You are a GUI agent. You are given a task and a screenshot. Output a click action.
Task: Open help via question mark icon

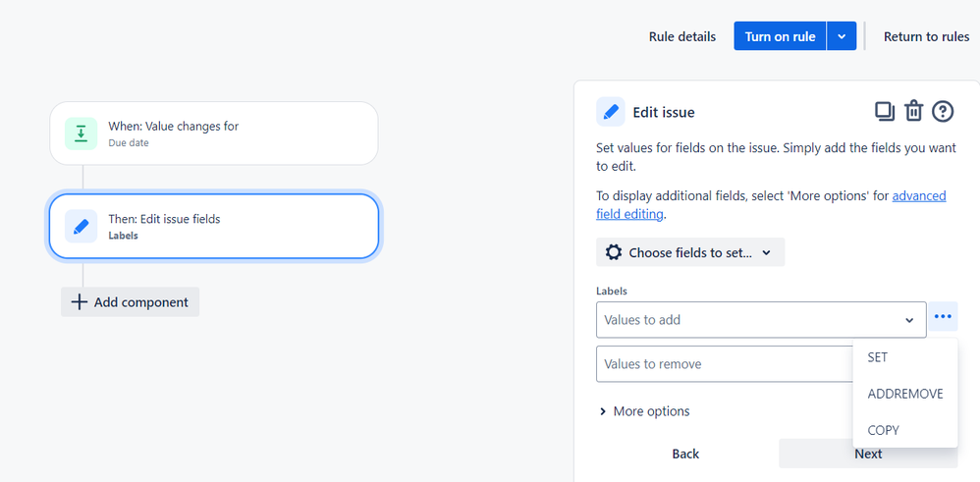(943, 112)
